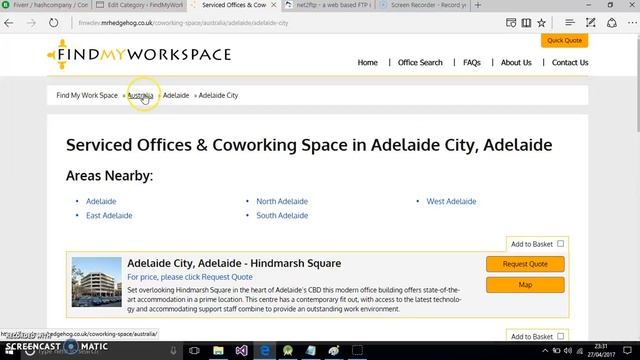Make a web note with pen icon

(x=590, y=23)
